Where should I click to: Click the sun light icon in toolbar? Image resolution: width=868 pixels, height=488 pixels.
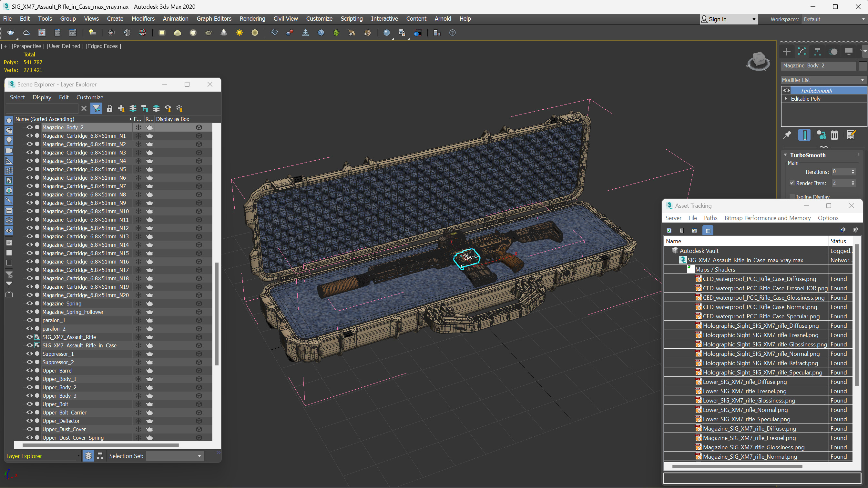[239, 33]
